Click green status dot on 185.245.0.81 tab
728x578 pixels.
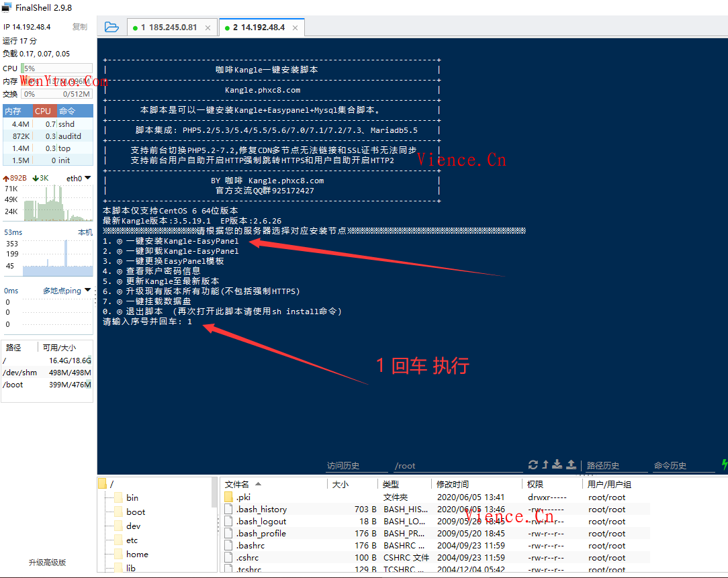[x=135, y=28]
